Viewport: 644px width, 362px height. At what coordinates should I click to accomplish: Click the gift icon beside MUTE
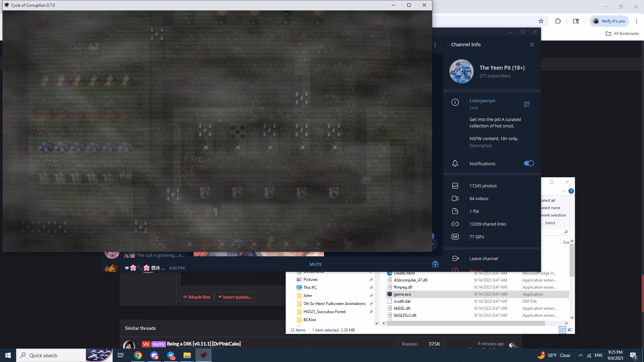click(435, 264)
